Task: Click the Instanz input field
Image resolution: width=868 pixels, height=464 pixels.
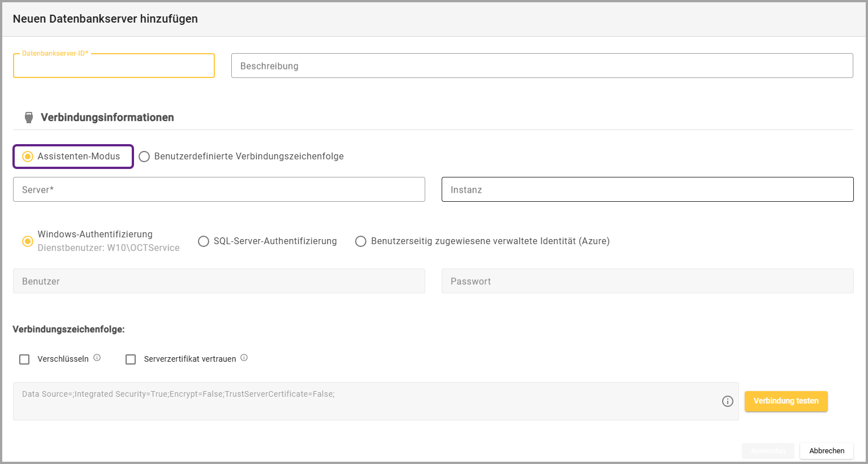Action: point(647,190)
